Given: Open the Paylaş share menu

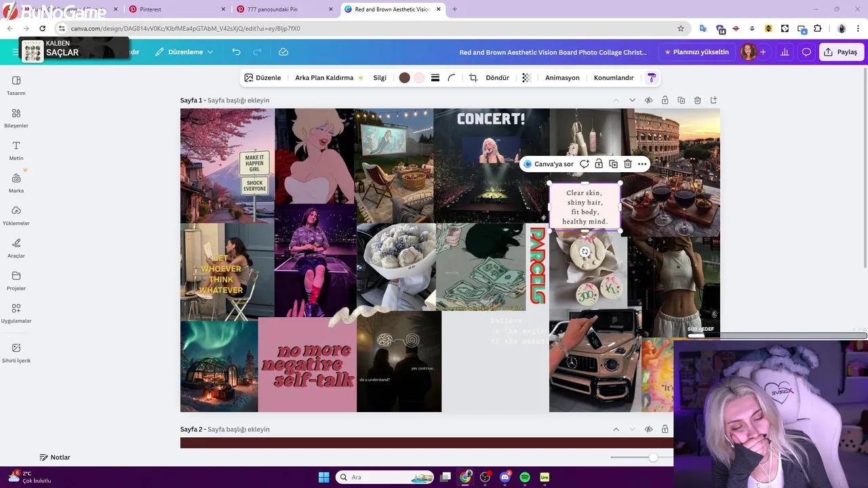Looking at the screenshot, I should (840, 52).
